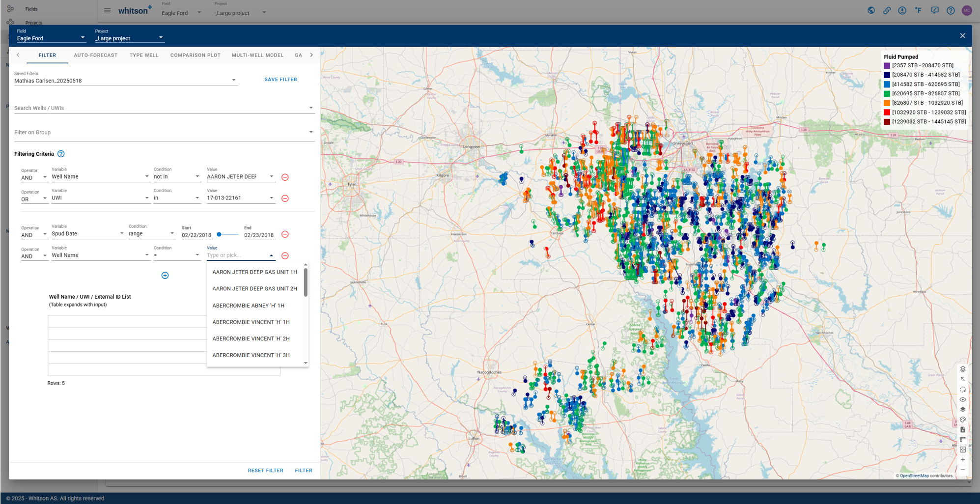Open the UWI Variable dropdown
The width and height of the screenshot is (980, 504).
pos(100,198)
